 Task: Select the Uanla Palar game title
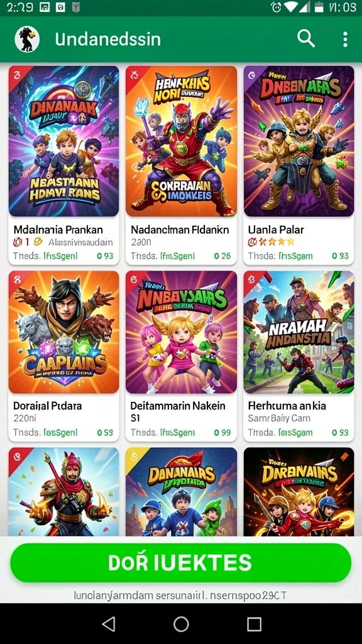click(277, 229)
